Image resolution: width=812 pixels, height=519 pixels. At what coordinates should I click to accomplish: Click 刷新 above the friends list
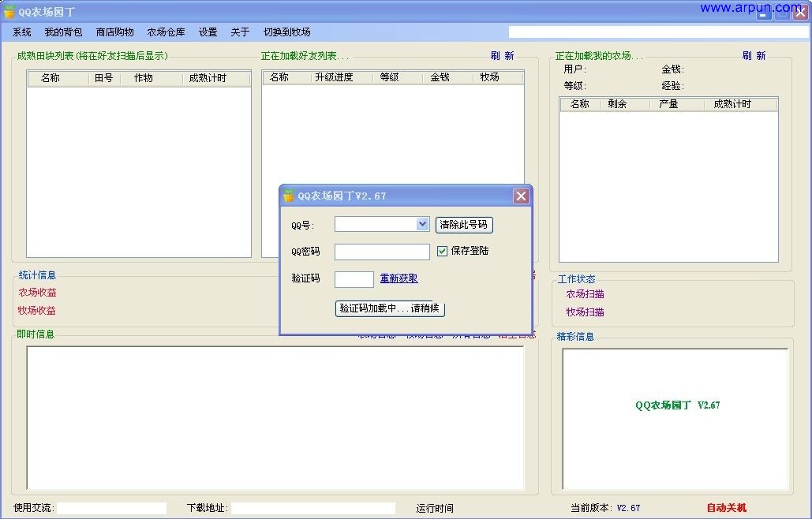tap(503, 56)
